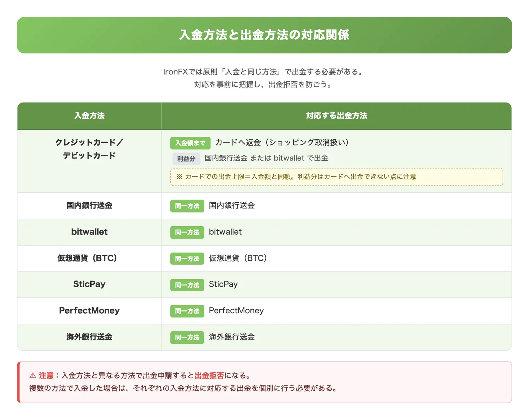This screenshot has width=529, height=420.
Task: Click bitwallet in the withdrawal column
Action: tap(225, 232)
